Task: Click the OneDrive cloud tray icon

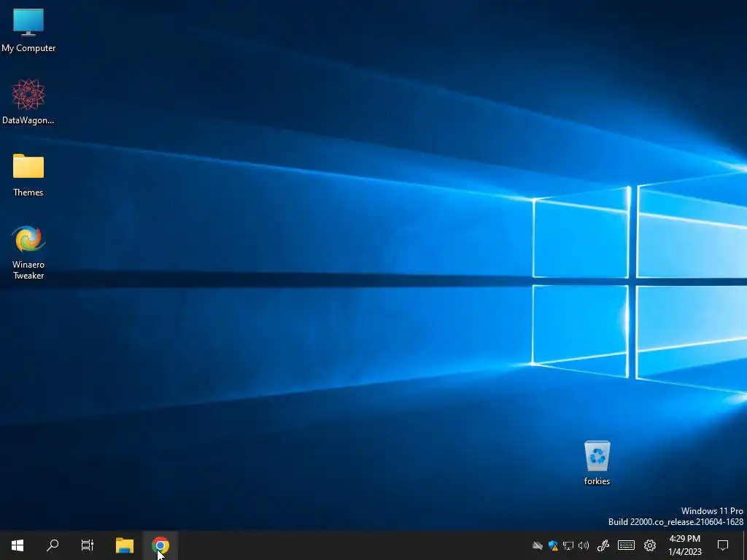Action: [x=538, y=545]
